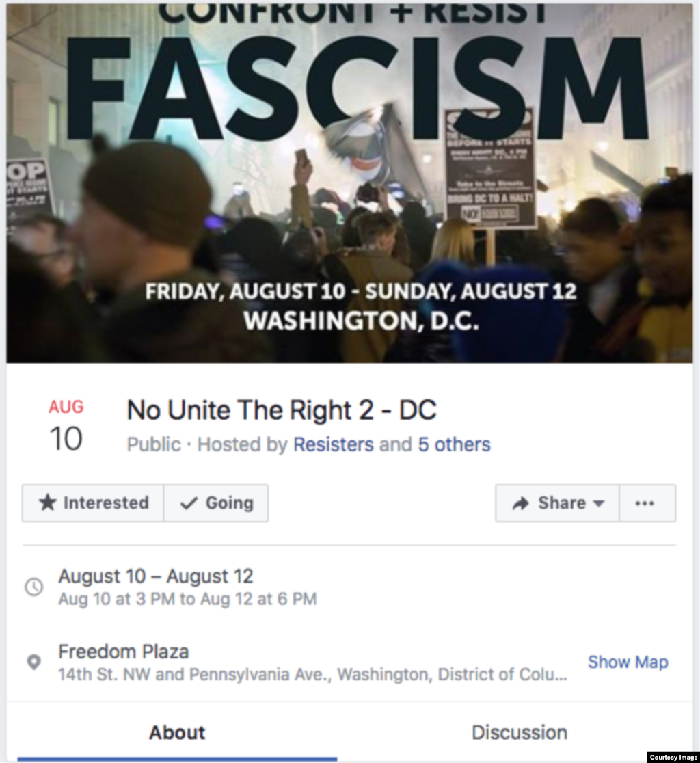Click the 5 others hosts link
Screen dimensions: 700x763
pyautogui.click(x=454, y=444)
